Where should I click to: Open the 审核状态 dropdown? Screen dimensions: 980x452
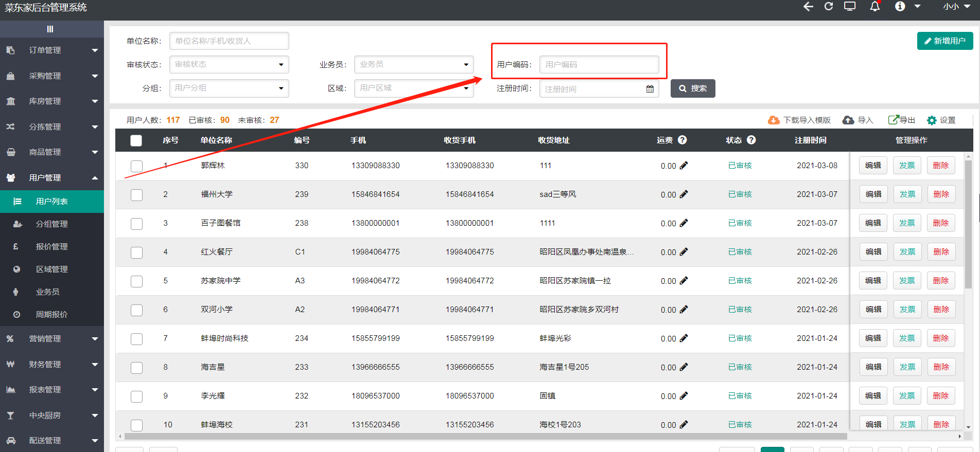(x=229, y=64)
